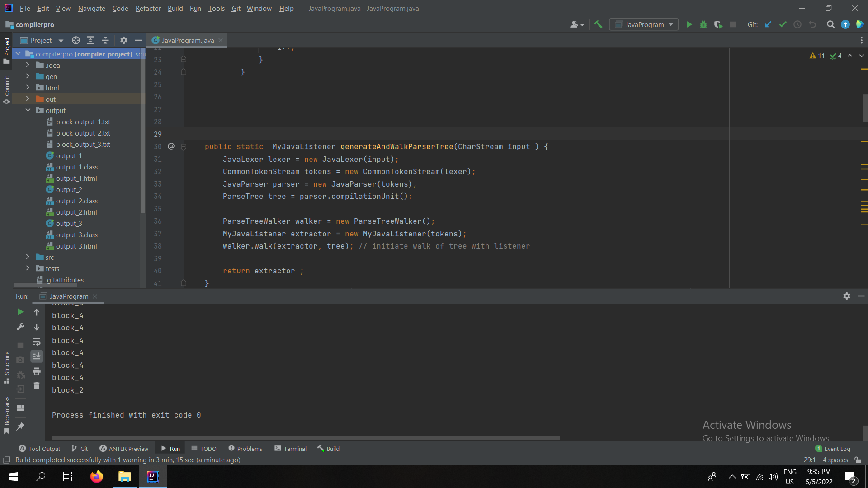
Task: Commit changes via the green checkmark icon
Action: 783,24
